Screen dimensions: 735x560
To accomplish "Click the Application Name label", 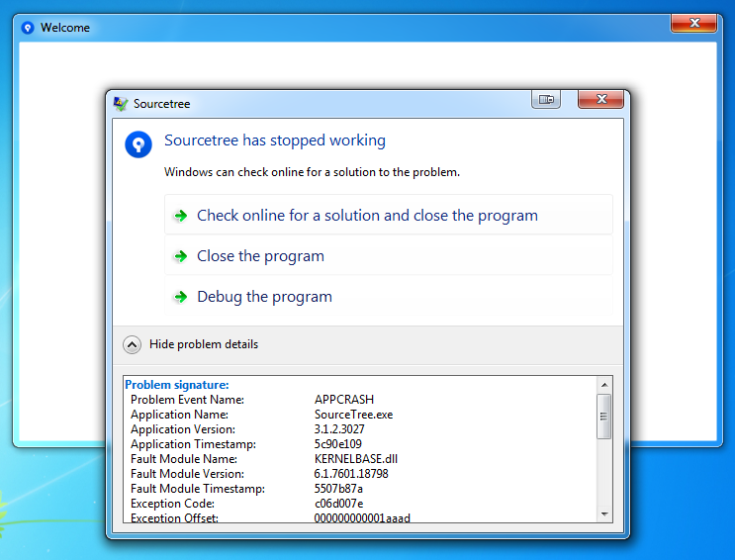I will click(x=179, y=415).
